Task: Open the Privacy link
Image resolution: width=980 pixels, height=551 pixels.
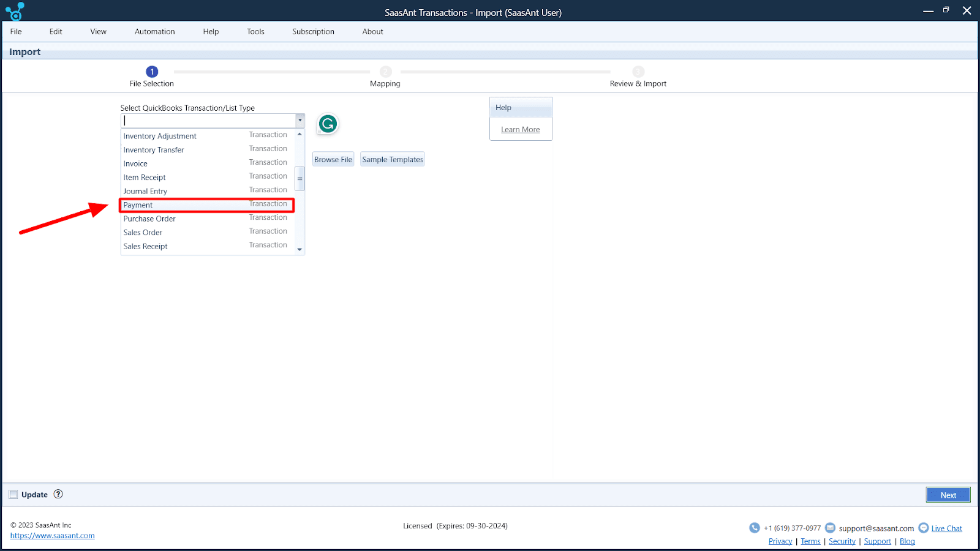Action: tap(780, 541)
